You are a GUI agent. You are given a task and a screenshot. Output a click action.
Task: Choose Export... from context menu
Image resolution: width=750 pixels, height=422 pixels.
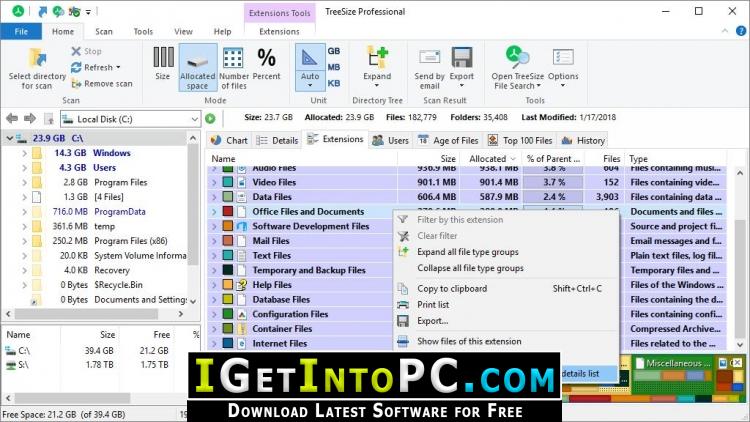pos(506,321)
